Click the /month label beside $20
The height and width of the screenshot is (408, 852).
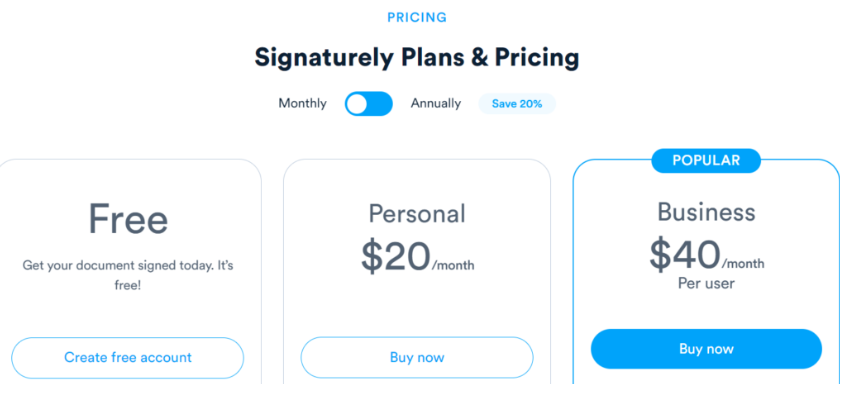coord(453,266)
